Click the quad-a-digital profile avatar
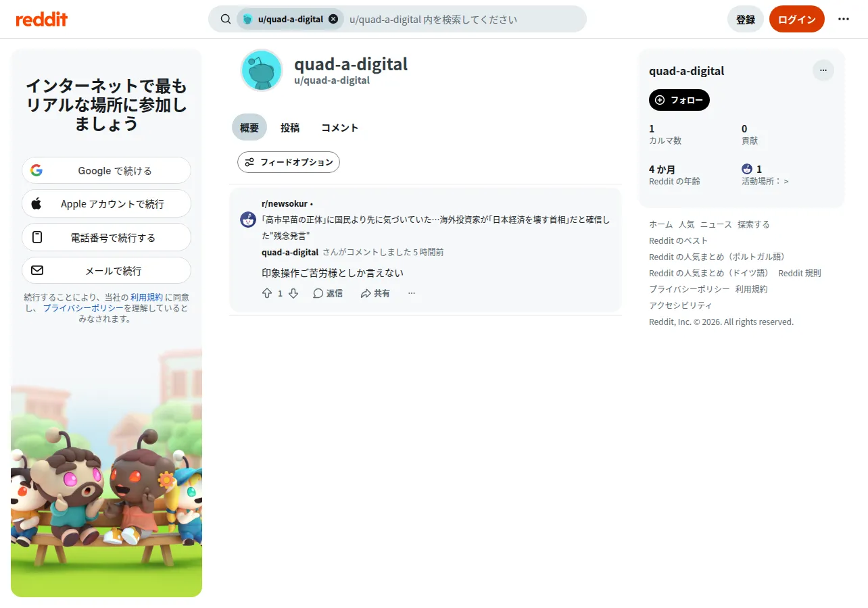Screen dimensions: 868x608 point(262,70)
